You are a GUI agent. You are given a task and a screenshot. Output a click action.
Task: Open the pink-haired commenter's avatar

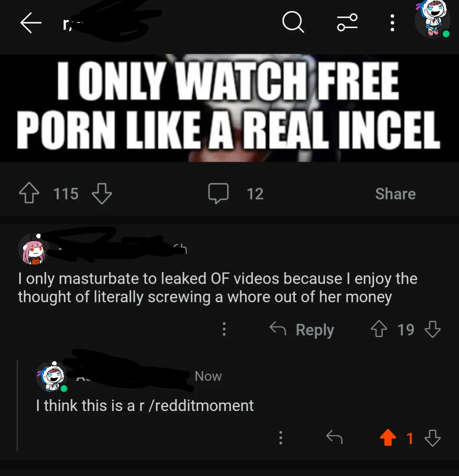pos(33,250)
